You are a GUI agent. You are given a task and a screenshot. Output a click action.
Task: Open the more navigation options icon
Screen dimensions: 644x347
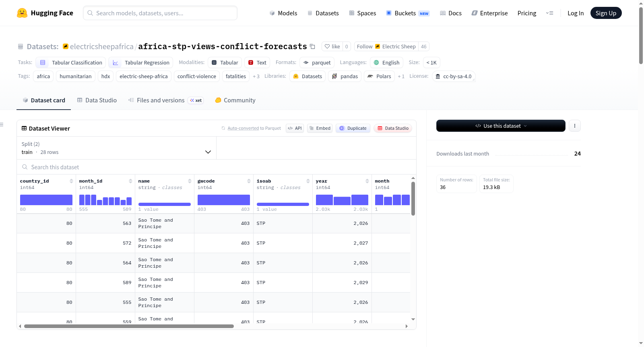click(x=549, y=13)
